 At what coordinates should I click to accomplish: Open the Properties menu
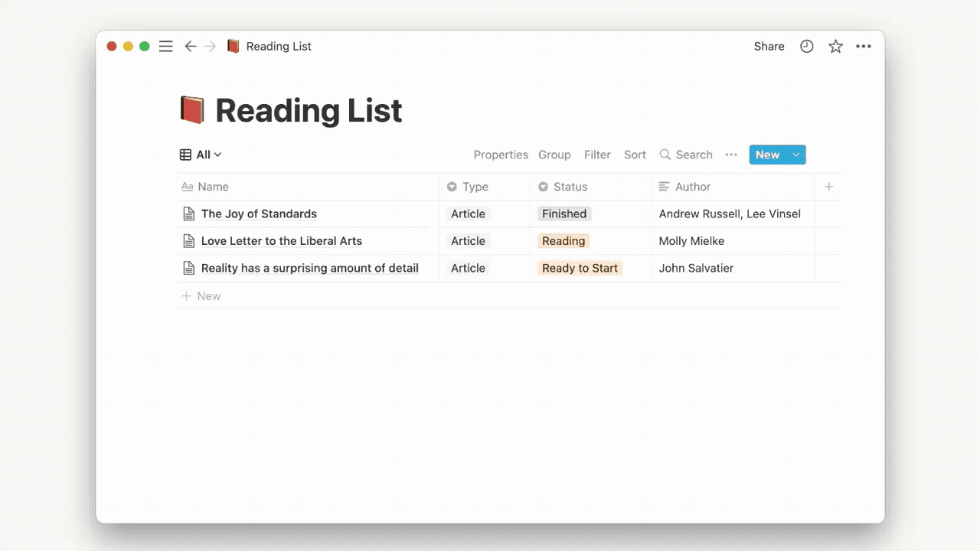(x=501, y=155)
